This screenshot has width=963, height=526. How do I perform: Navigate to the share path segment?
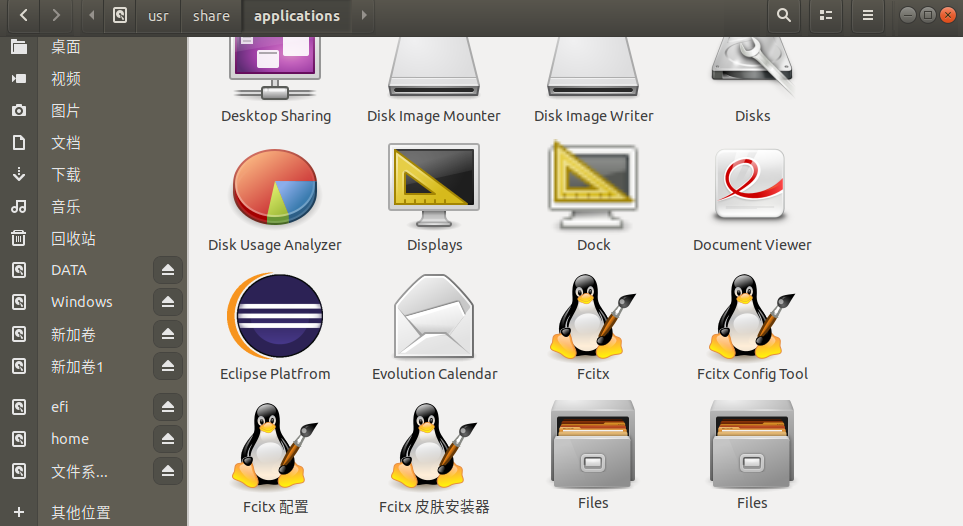pos(211,15)
